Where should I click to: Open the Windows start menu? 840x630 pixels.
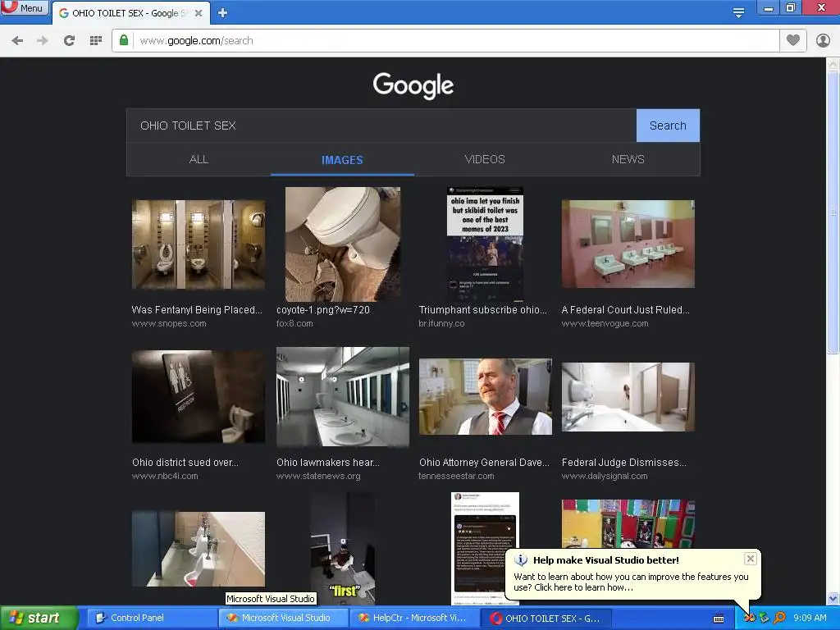tap(39, 619)
